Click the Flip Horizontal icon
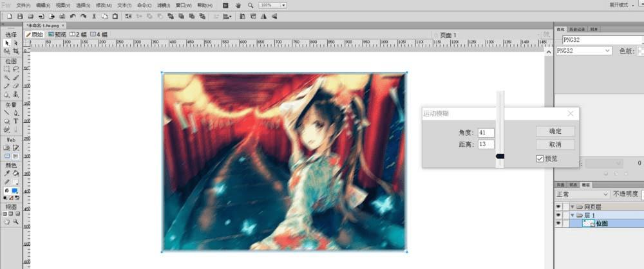Screen dimensions: 644x269 coord(263,17)
